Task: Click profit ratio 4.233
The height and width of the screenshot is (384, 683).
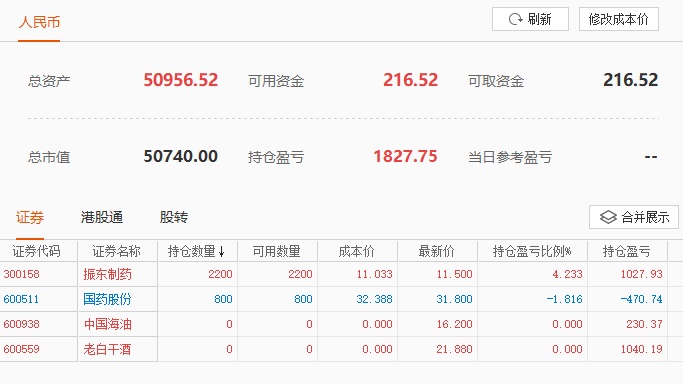Action: pos(567,274)
